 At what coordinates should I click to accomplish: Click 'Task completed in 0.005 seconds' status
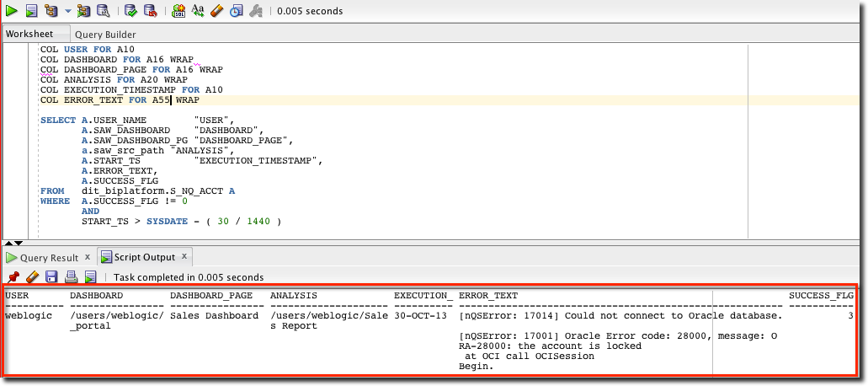(x=189, y=277)
